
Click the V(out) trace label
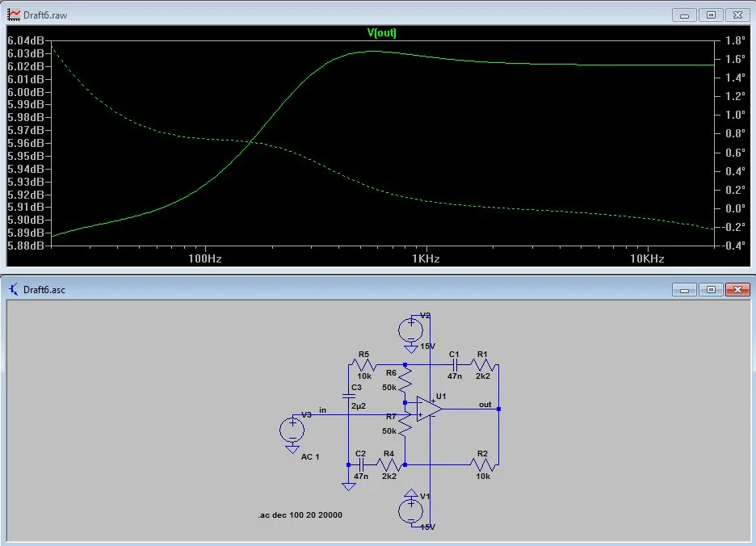(x=381, y=33)
